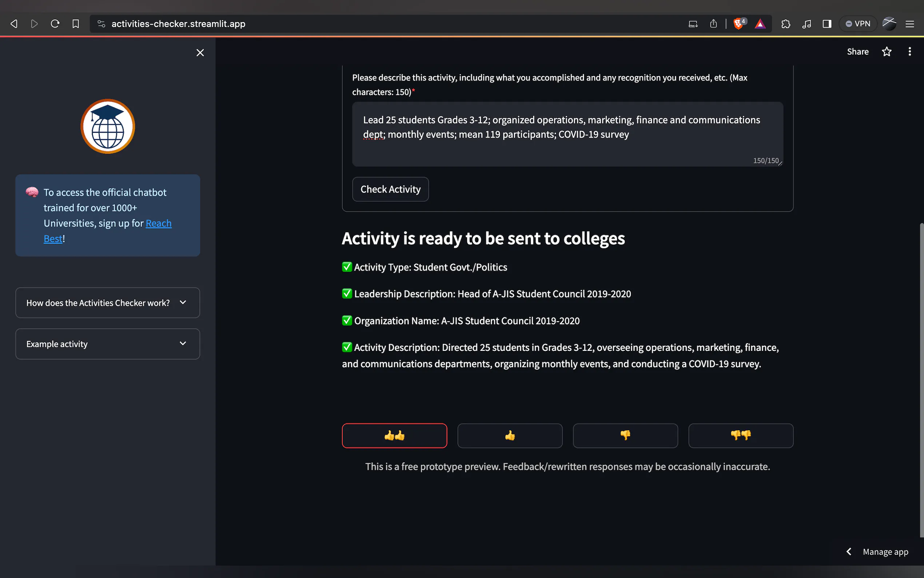Open the Reach Best link

(x=158, y=223)
